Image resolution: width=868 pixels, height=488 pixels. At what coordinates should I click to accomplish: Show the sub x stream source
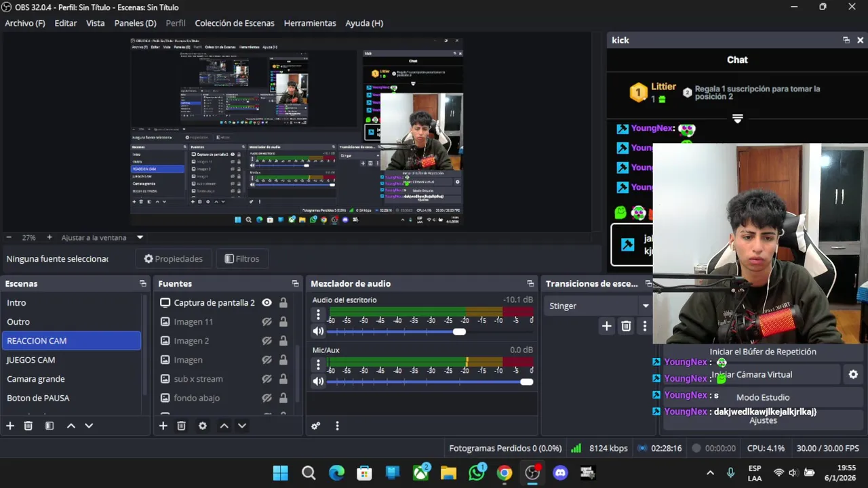[267, 379]
